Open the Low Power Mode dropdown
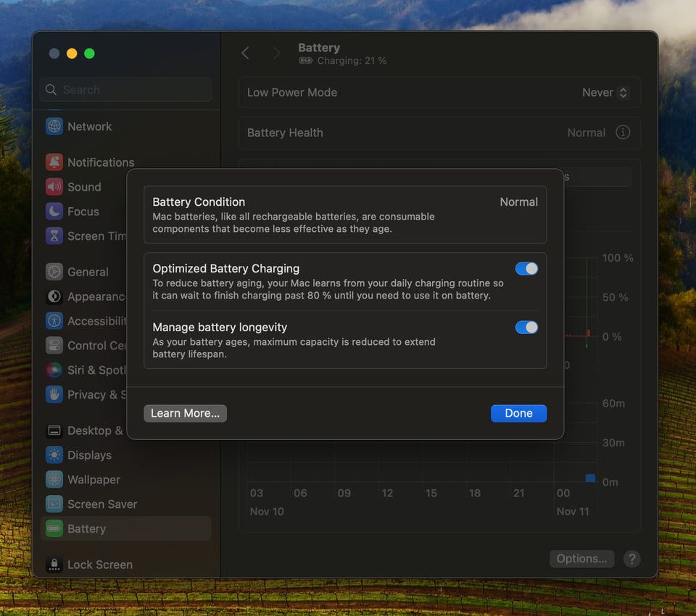Screen dimensions: 696x616 tap(605, 93)
